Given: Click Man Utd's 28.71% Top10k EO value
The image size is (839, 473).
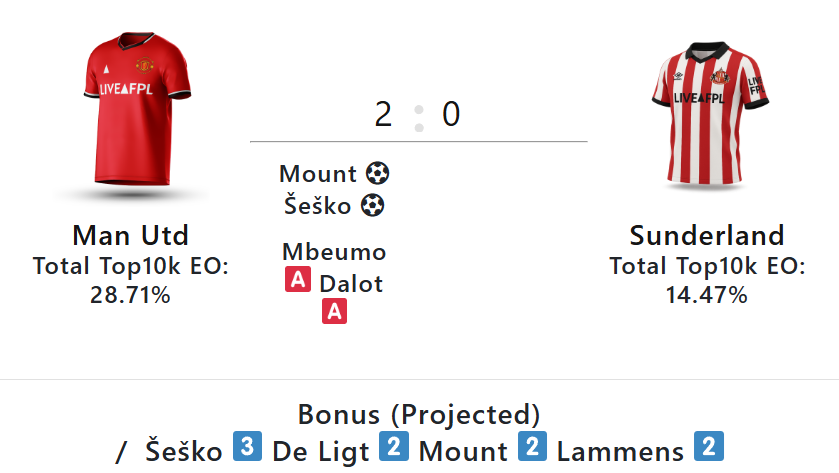Looking at the screenshot, I should coord(131,295).
